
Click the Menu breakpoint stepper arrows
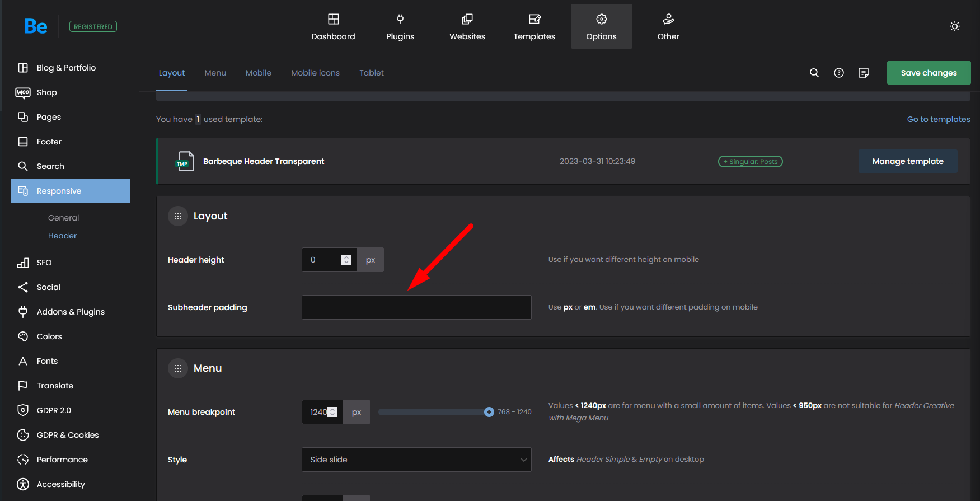coord(332,412)
